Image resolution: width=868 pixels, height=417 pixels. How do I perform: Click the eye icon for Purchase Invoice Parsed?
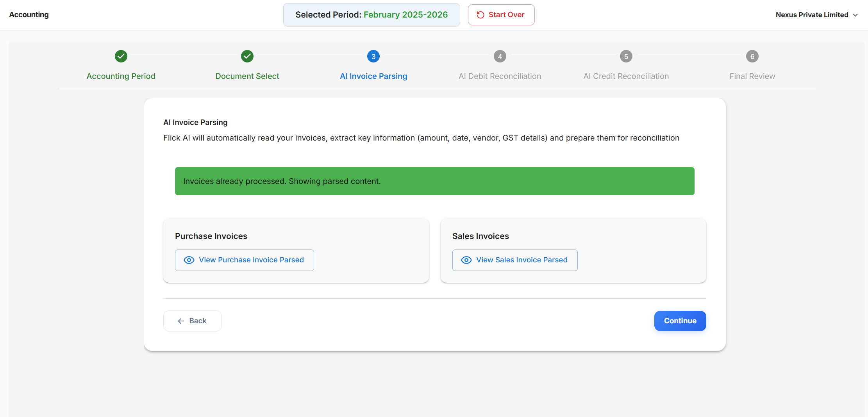pos(189,260)
